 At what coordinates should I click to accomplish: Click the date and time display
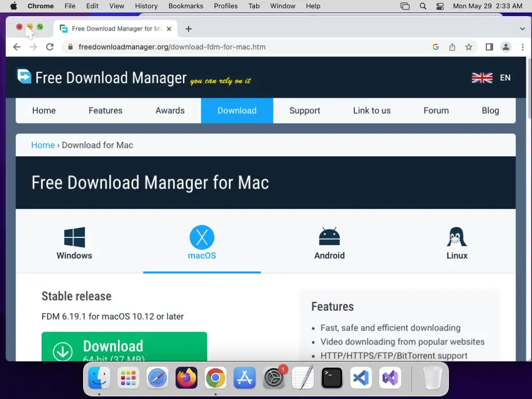tap(487, 6)
